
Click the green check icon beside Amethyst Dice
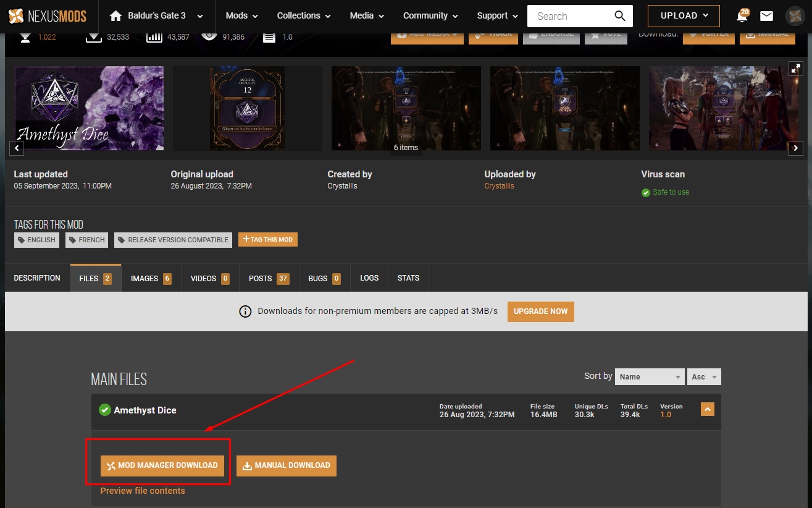pyautogui.click(x=104, y=410)
